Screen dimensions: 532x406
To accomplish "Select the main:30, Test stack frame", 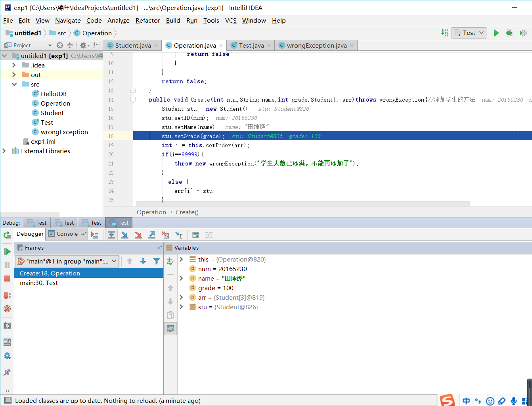I will tap(39, 283).
